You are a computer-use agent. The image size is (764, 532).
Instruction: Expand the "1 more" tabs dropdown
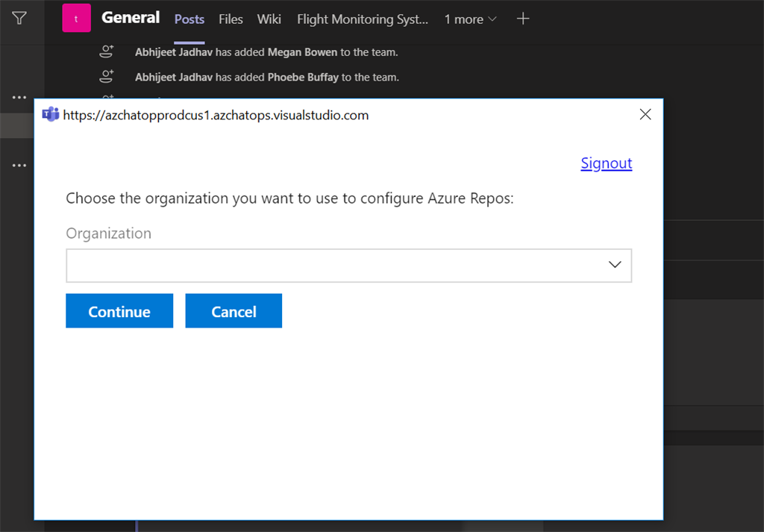coord(470,19)
